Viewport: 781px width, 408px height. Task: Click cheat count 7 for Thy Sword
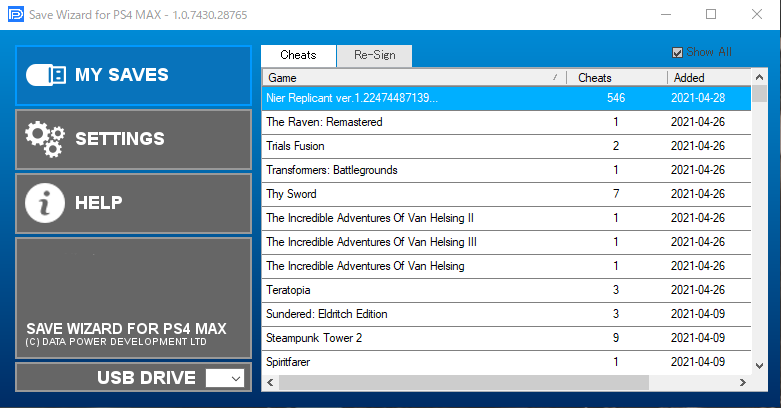616,194
